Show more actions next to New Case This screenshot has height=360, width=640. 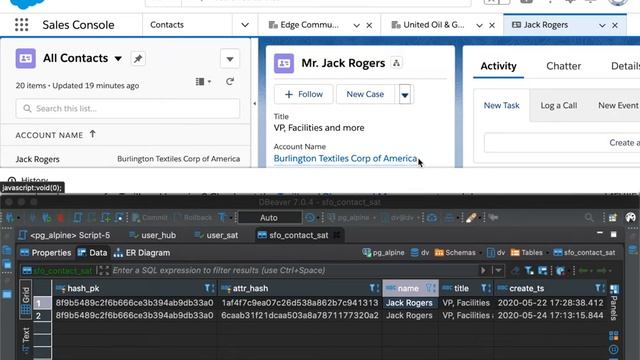405,94
